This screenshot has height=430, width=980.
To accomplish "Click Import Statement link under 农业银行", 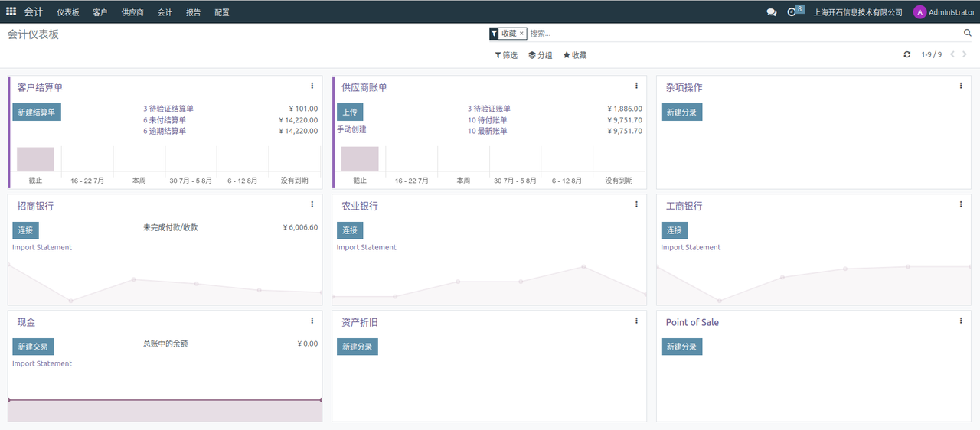I will click(367, 247).
